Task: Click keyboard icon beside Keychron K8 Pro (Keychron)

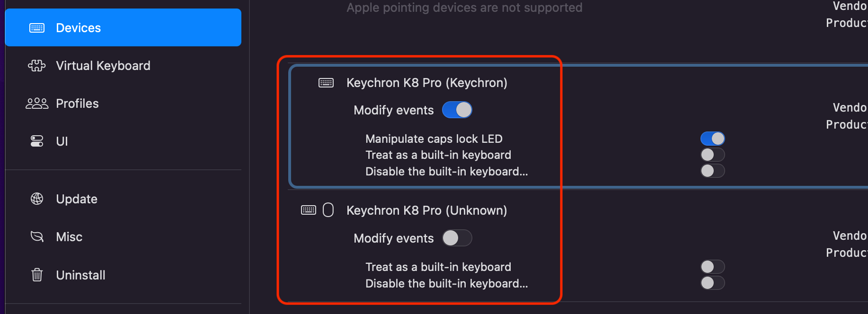Action: click(326, 83)
